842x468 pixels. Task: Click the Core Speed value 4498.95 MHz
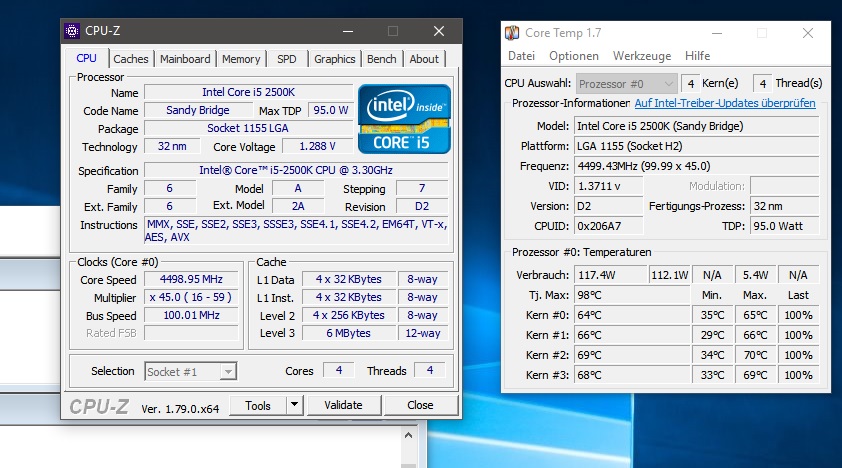pyautogui.click(x=191, y=279)
